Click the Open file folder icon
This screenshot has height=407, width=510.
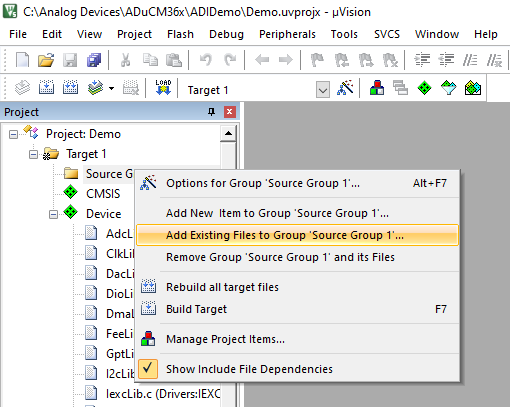point(46,60)
